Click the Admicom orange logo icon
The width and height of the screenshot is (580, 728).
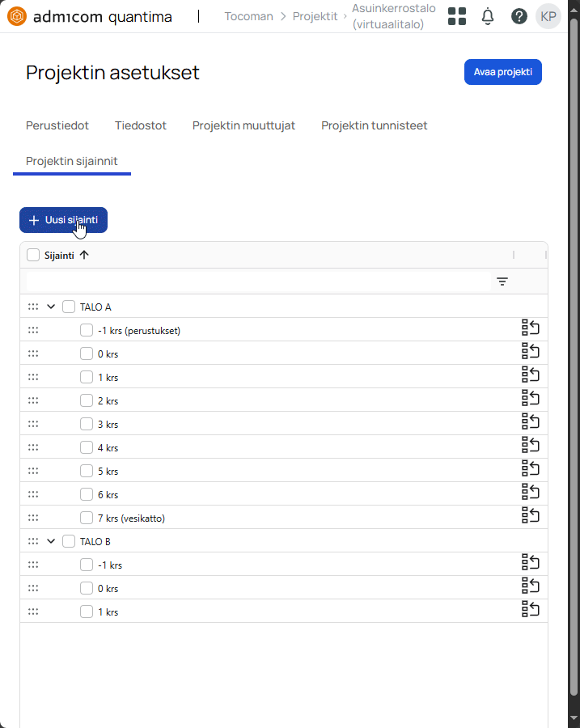click(x=17, y=17)
